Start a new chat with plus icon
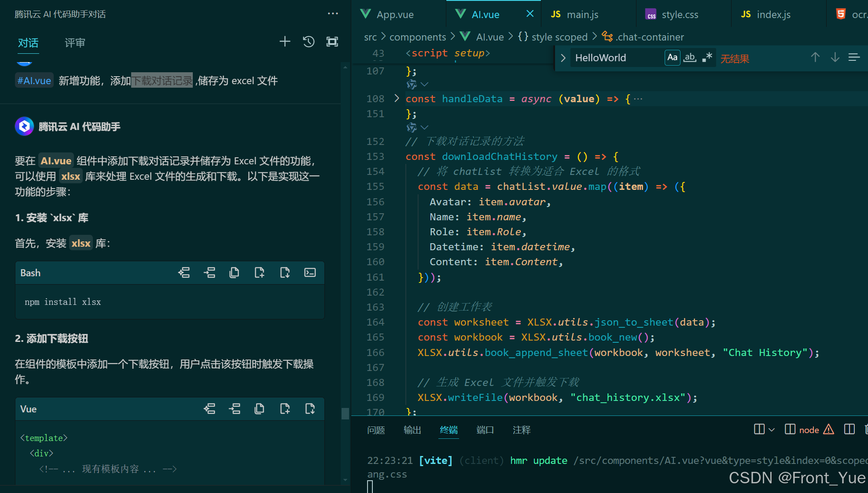868x493 pixels. point(285,42)
